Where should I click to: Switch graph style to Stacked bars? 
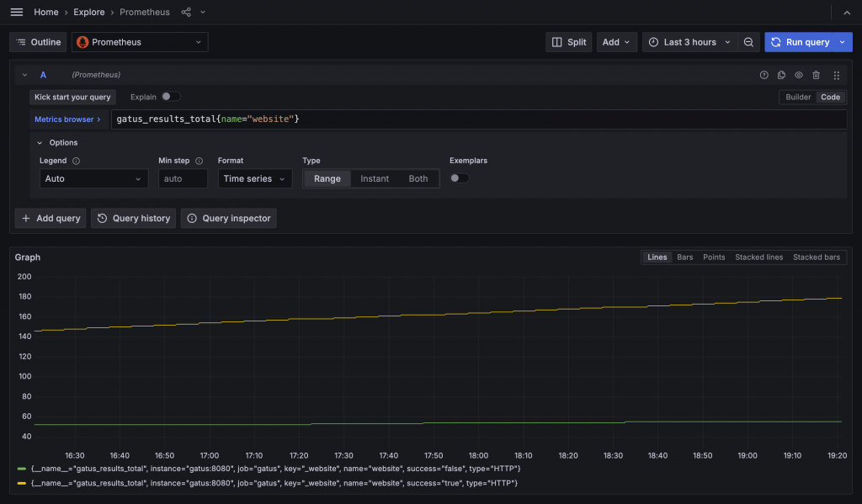[816, 257]
